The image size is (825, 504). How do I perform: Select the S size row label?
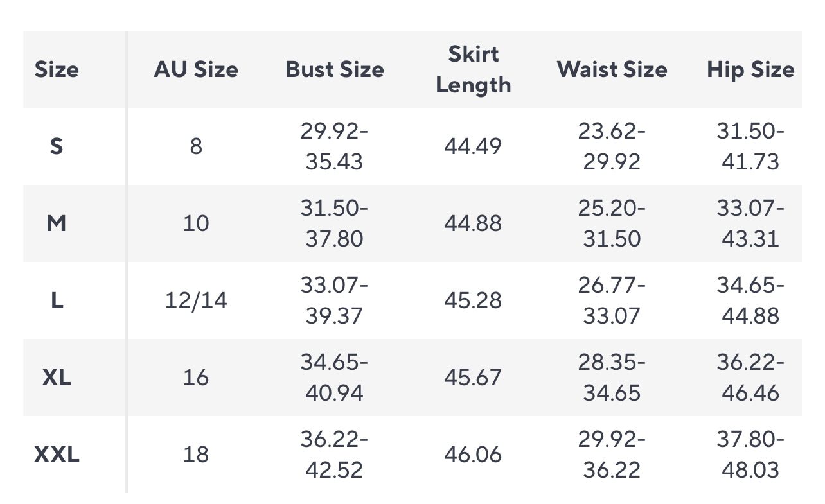tap(57, 146)
